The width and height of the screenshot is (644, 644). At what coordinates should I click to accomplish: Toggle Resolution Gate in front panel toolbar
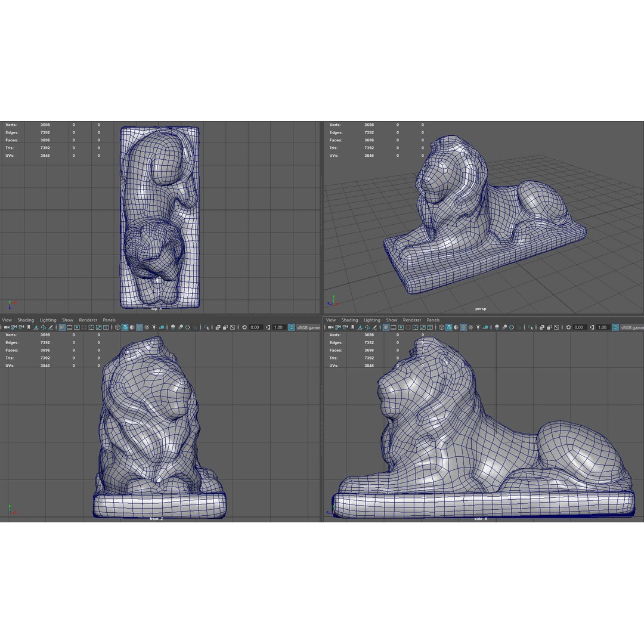[77, 327]
